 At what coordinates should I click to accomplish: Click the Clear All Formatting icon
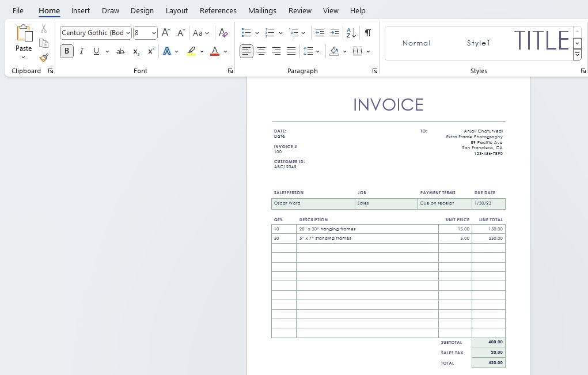pyautogui.click(x=223, y=33)
